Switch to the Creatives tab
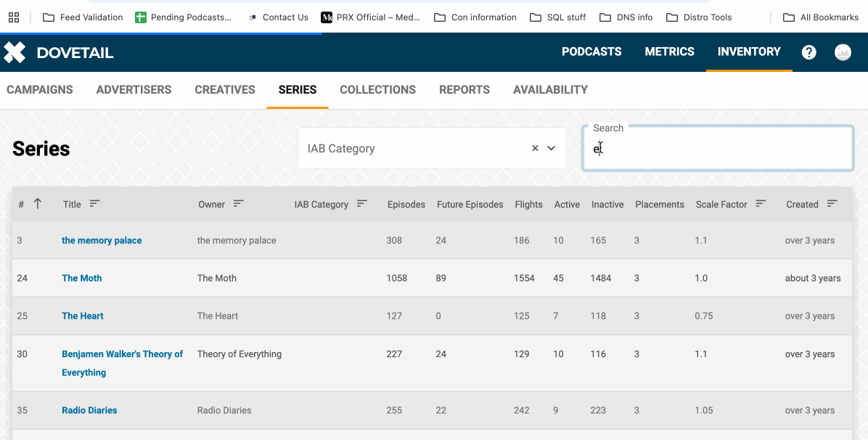 (225, 90)
